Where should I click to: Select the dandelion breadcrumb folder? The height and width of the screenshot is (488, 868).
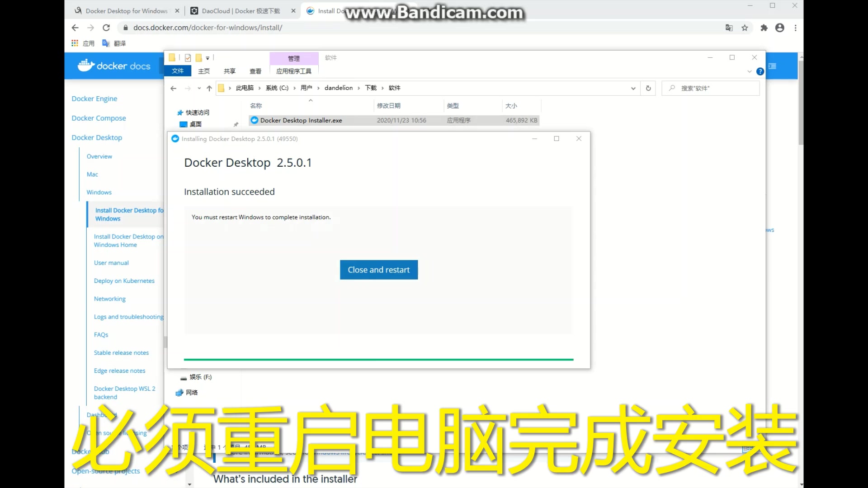pos(339,88)
